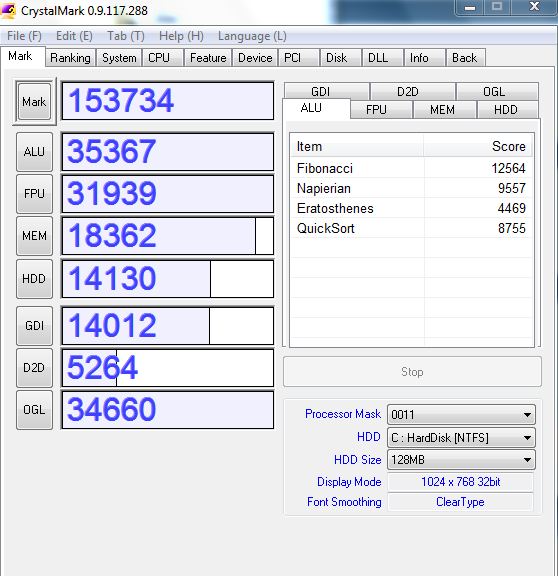Click the CrystalMark title bar app icon
Viewport: 558px width, 576px height.
pos(8,10)
